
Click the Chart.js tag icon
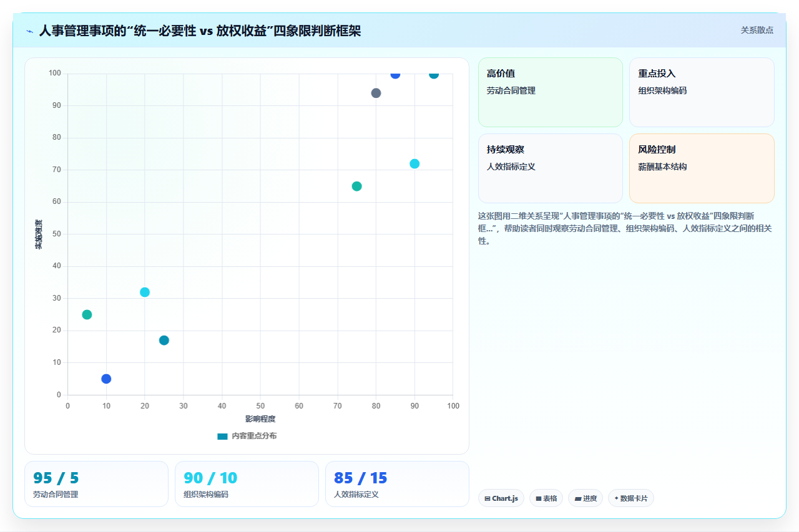488,499
